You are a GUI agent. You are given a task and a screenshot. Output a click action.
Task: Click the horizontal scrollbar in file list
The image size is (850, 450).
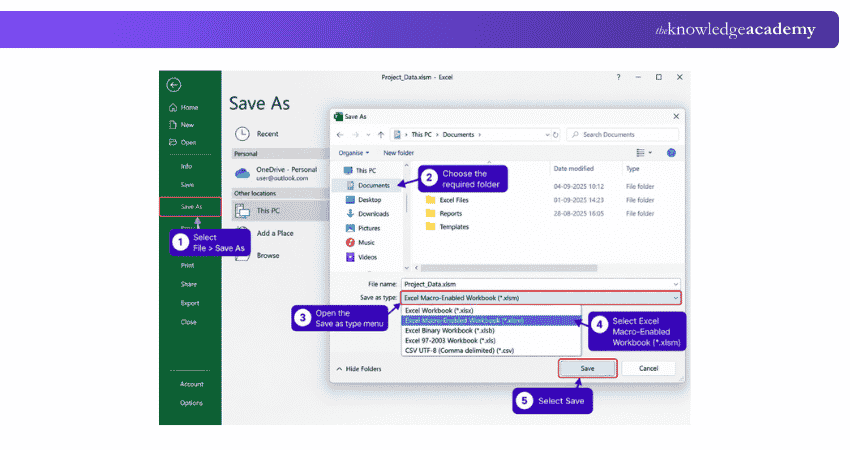[508, 268]
